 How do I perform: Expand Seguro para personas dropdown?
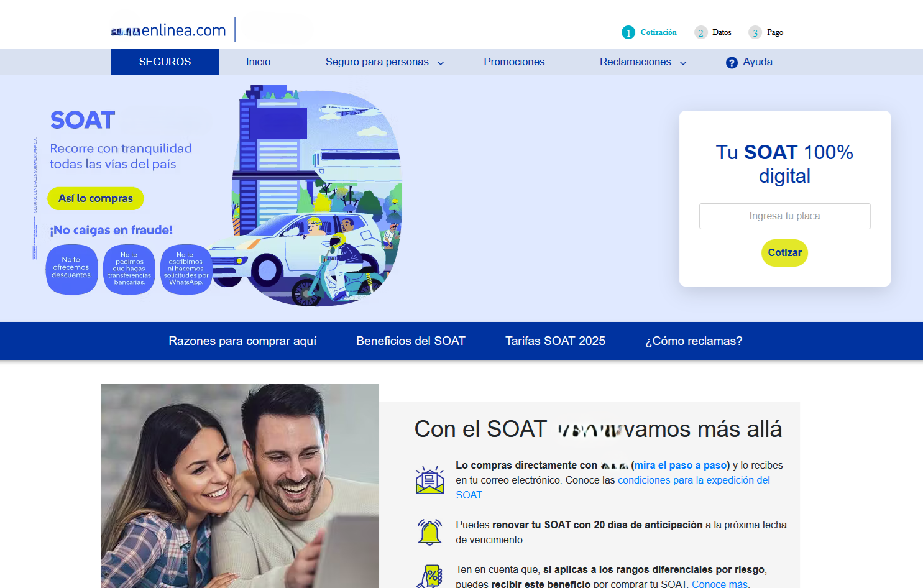(384, 62)
